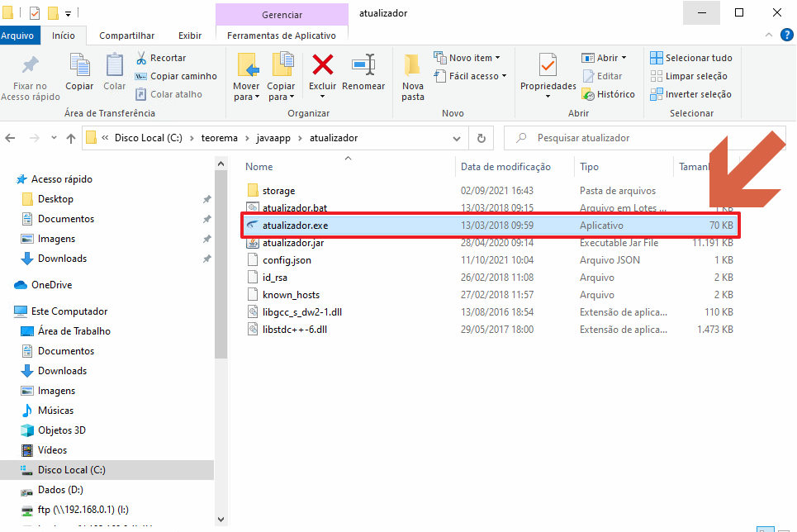Click javaapp in the address breadcrumb

273,138
